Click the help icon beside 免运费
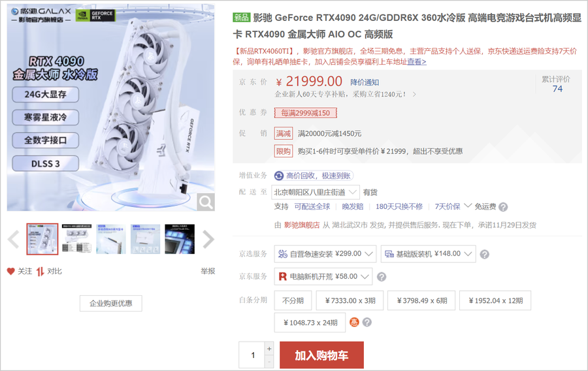This screenshot has width=588, height=371. [x=503, y=207]
